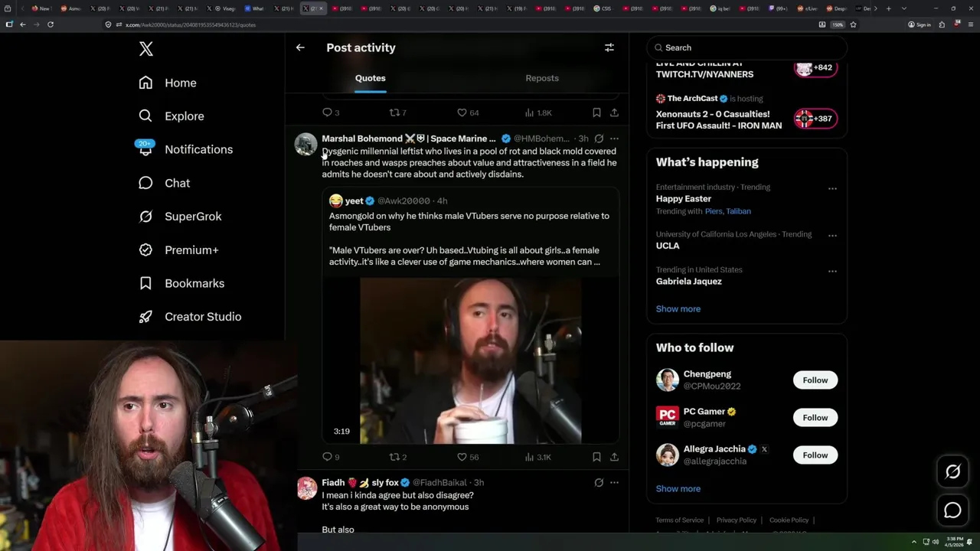Image resolution: width=980 pixels, height=551 pixels.
Task: Open the floating Messages chat button
Action: (952, 510)
